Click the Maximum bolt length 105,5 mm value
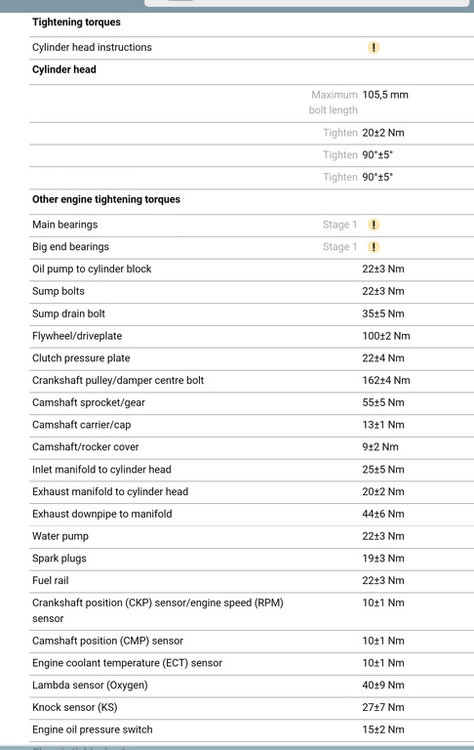The image size is (474, 750). point(385,95)
